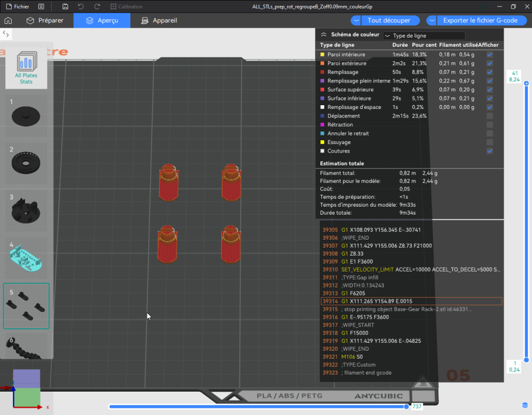The image size is (532, 415).
Task: Expand the Exporter G-code dropdown arrow
Action: coord(431,20)
